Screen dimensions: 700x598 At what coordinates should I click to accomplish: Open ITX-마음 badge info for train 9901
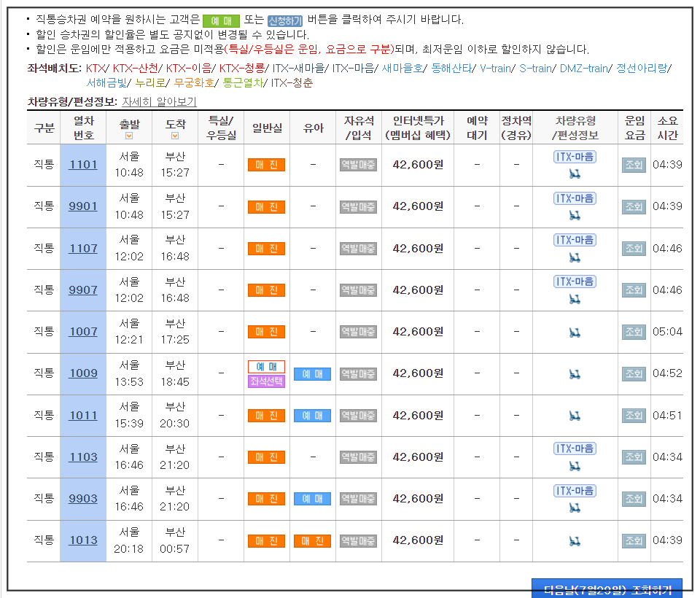click(575, 198)
